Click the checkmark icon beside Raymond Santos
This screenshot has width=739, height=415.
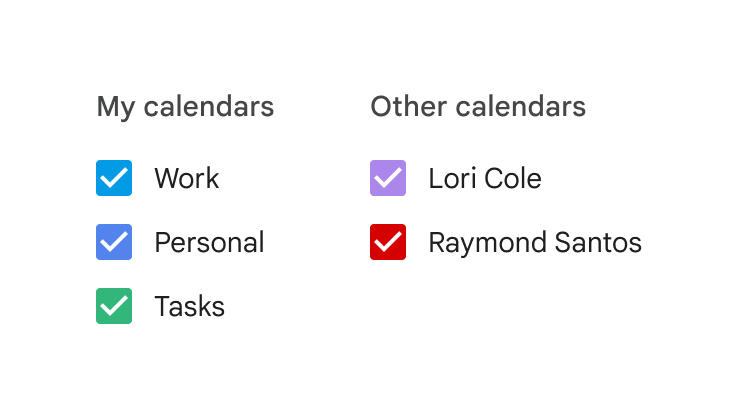click(388, 243)
